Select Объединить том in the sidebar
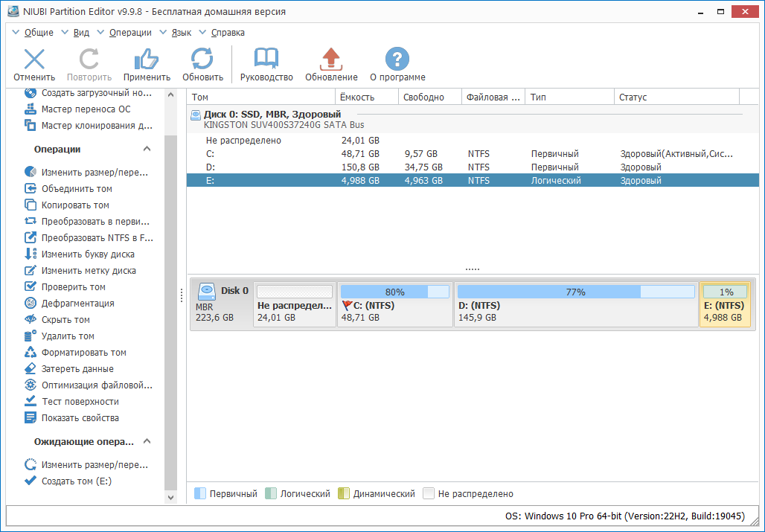This screenshot has width=765, height=532. tap(68, 189)
